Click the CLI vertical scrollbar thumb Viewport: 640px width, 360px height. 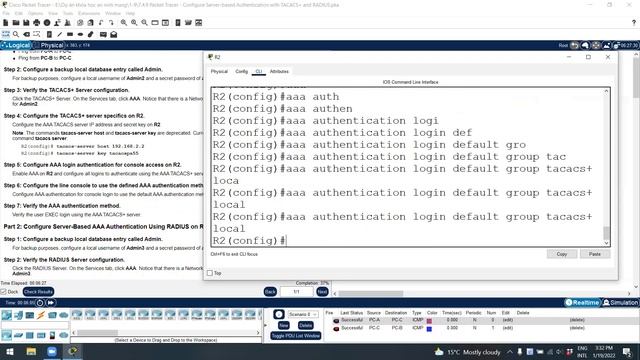pyautogui.click(x=606, y=233)
